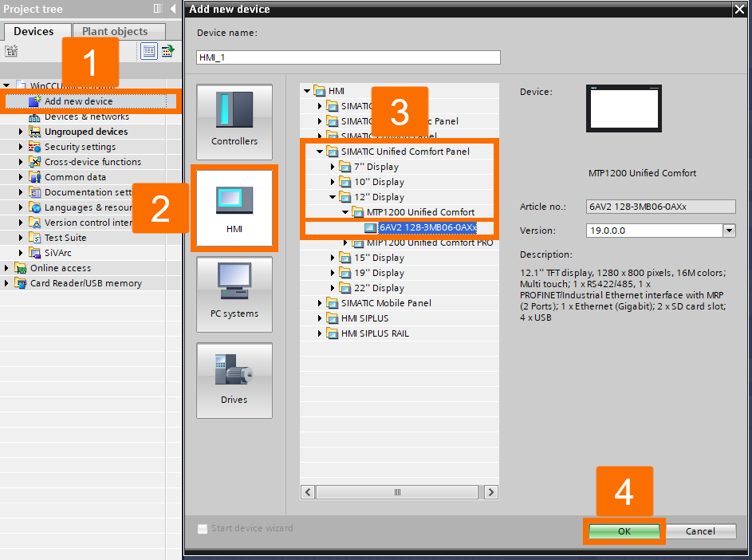Click the Add new device icon in project tree
This screenshot has height=560, width=752.
click(35, 101)
